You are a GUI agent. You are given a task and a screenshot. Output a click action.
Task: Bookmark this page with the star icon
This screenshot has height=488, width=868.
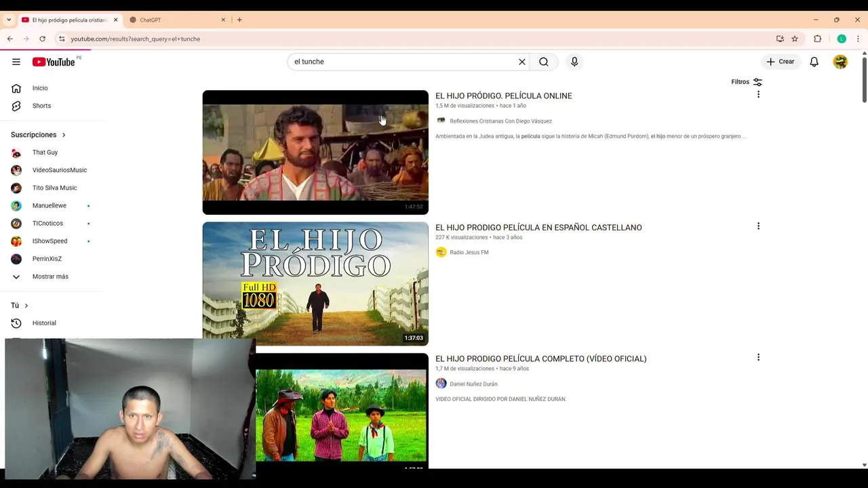coord(795,39)
